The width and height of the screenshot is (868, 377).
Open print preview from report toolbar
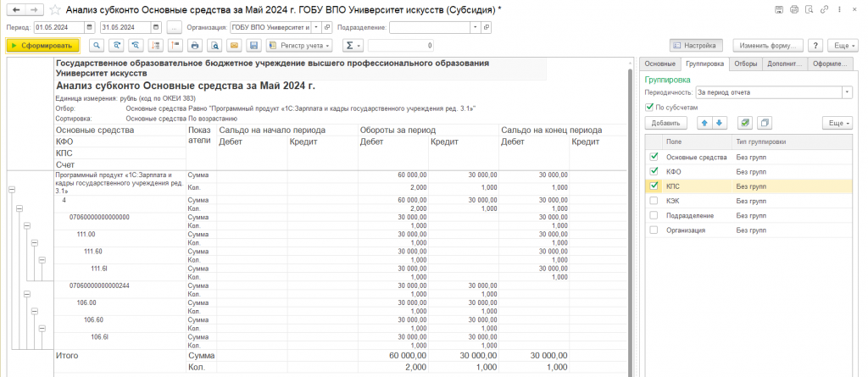coord(214,46)
